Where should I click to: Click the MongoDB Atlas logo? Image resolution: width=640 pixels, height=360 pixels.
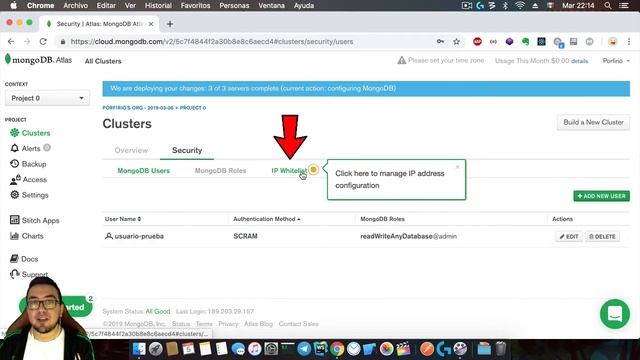(x=38, y=60)
